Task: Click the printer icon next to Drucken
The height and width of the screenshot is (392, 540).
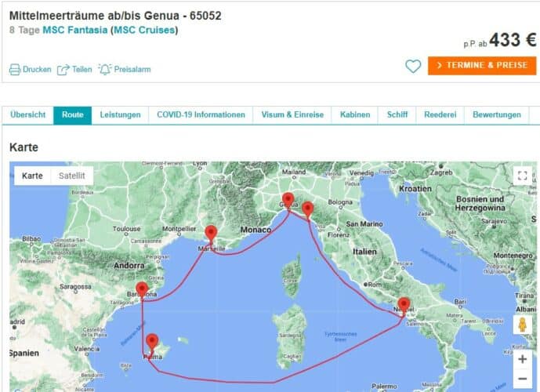Action: pyautogui.click(x=15, y=69)
